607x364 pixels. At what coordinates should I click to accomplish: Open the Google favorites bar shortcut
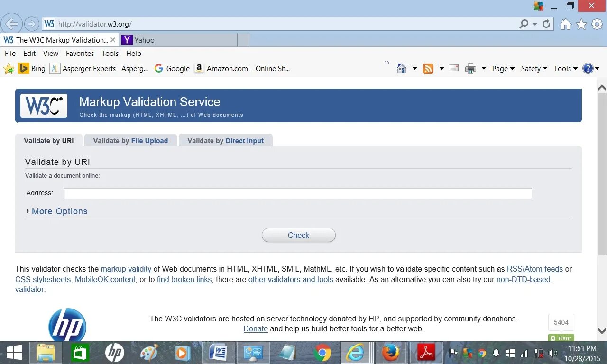[x=172, y=69]
